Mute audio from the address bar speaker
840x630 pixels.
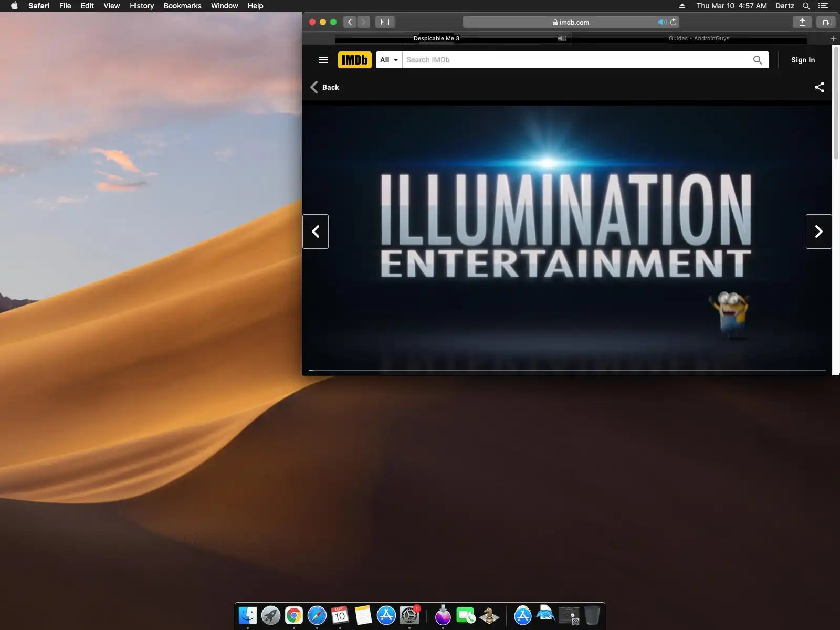[662, 22]
